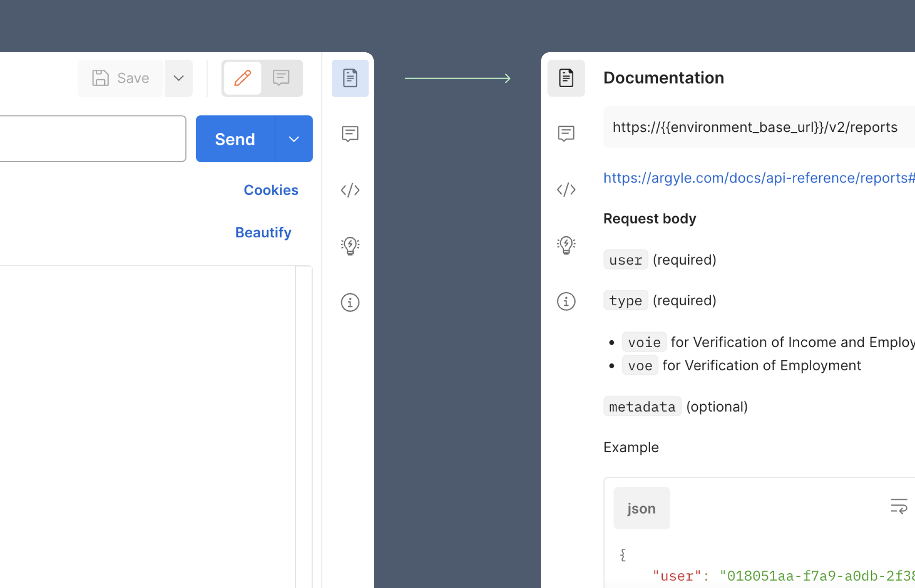Image resolution: width=915 pixels, height=588 pixels.
Task: Open the Cookies link
Action: tap(271, 190)
